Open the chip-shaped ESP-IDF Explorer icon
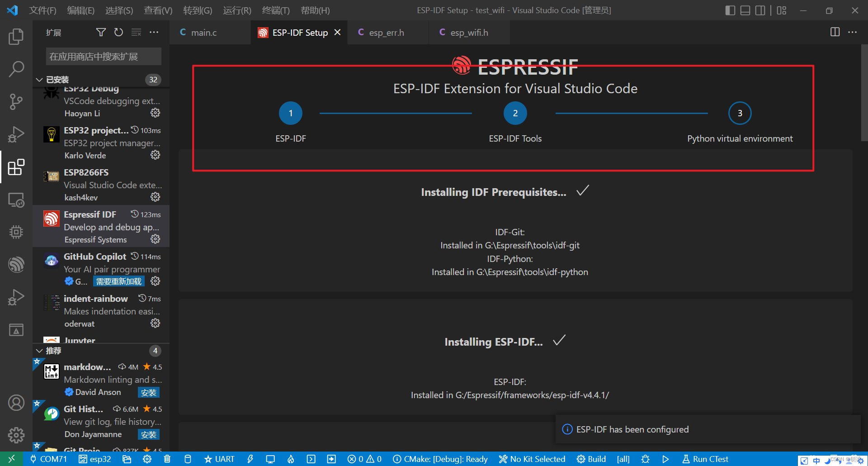Viewport: 868px width, 466px height. pyautogui.click(x=16, y=232)
